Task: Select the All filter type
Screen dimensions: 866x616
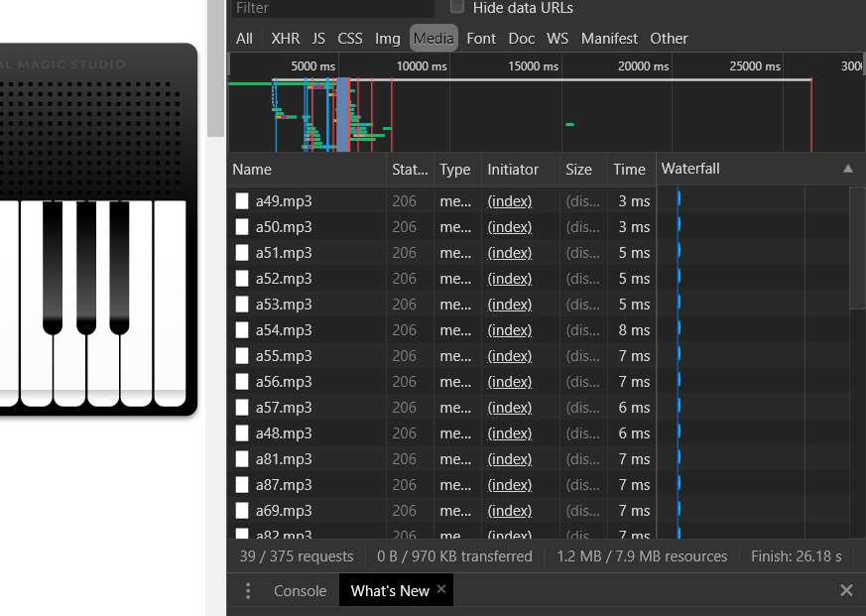Action: pyautogui.click(x=244, y=38)
